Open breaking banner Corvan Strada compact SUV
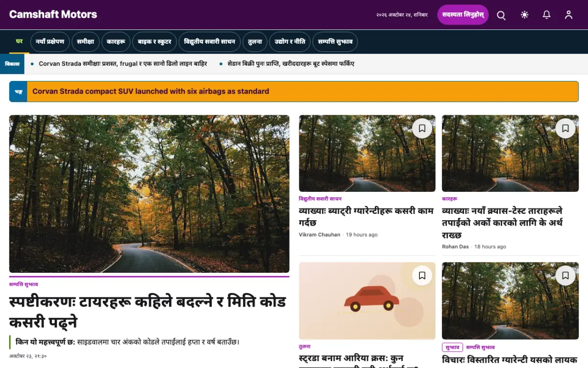Viewport: 588px width, 368px height. pyautogui.click(x=151, y=91)
